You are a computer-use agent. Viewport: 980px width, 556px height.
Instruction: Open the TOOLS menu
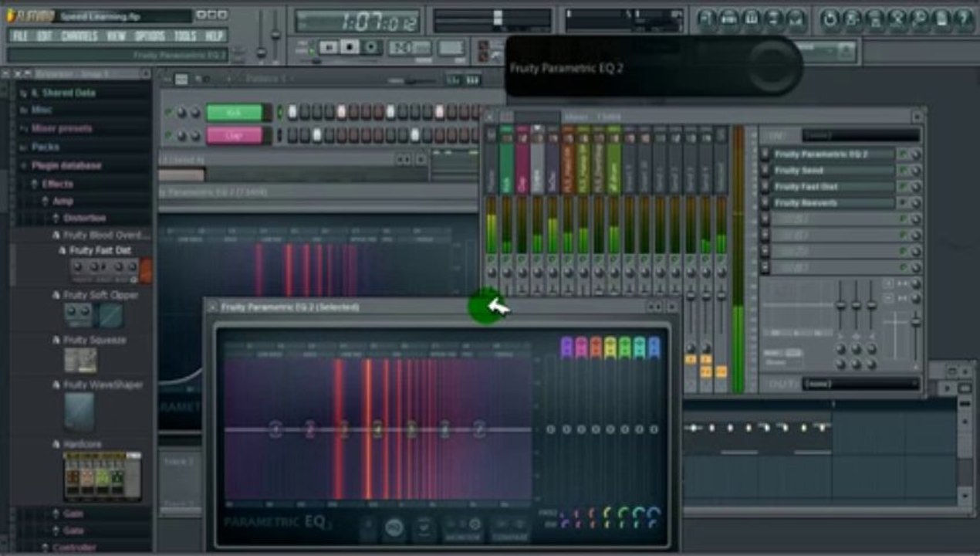click(x=185, y=36)
